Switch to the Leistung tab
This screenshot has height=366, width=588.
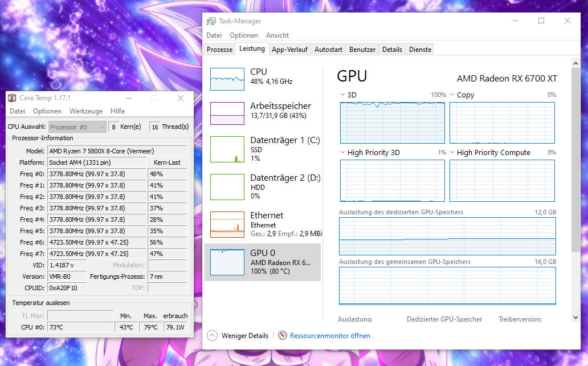pyautogui.click(x=252, y=48)
